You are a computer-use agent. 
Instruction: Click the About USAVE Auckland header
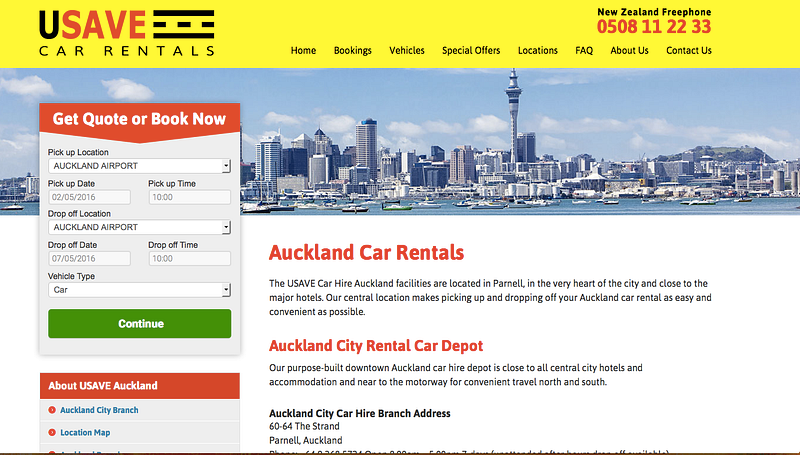[x=140, y=386]
